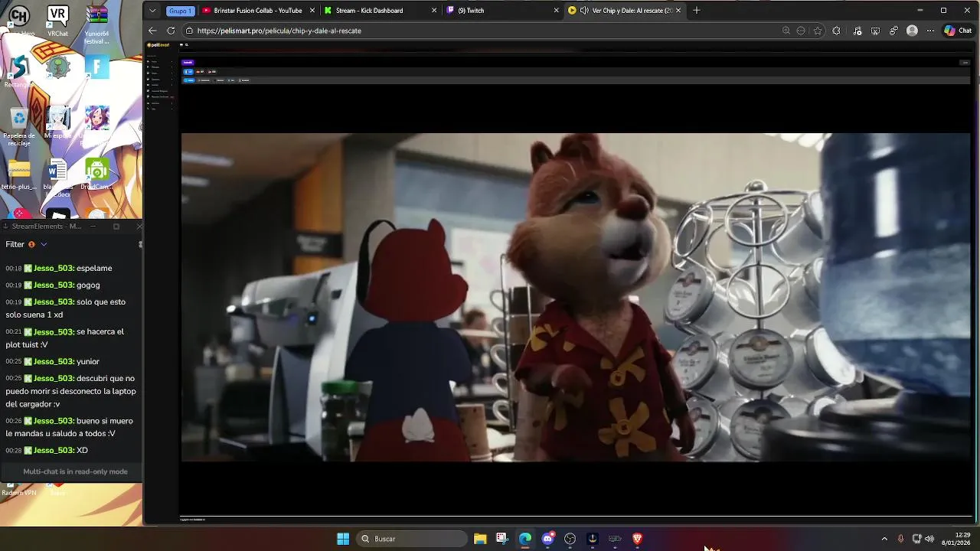Switch to Stream - Kick Dashboard tab

click(x=369, y=11)
